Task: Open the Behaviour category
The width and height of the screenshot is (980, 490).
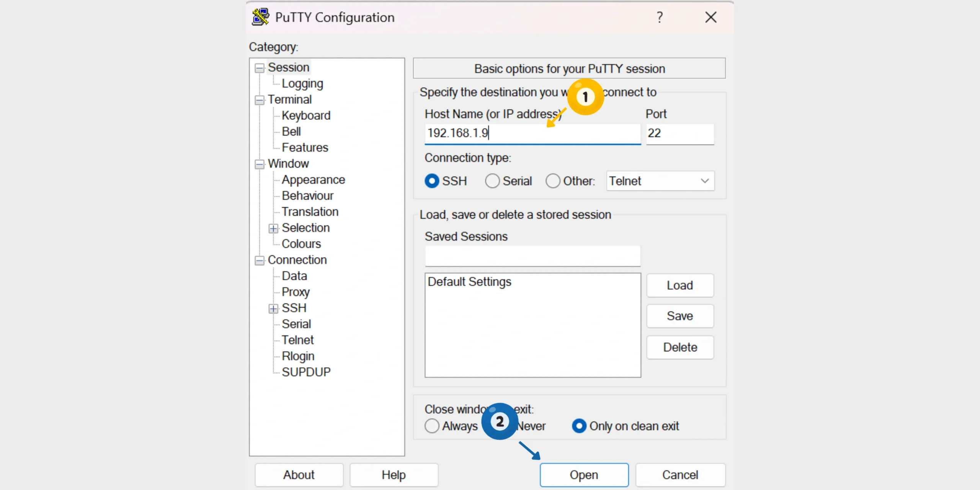Action: [x=307, y=196]
